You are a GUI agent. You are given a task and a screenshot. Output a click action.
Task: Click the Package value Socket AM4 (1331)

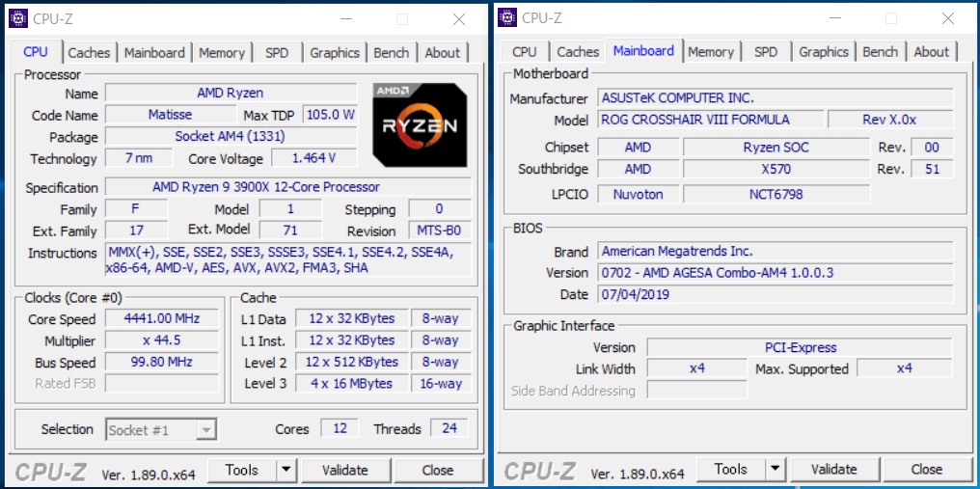tap(231, 136)
